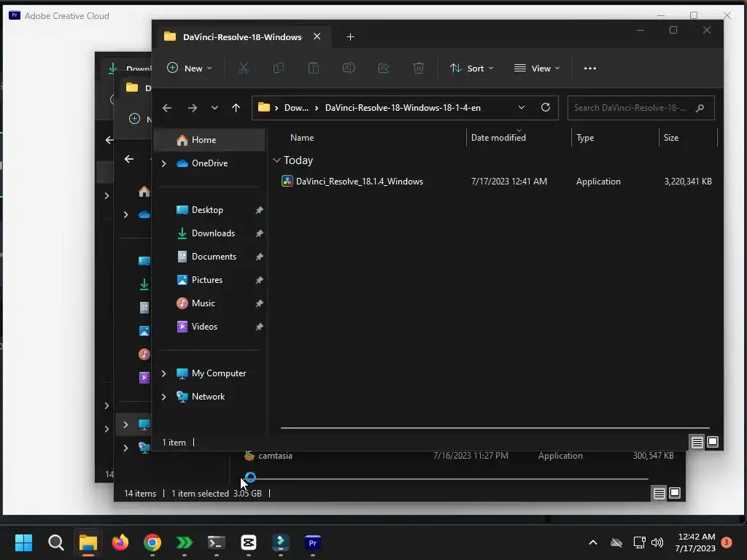Screen dimensions: 747x560
Task: Add a new Explorer tab
Action: pos(350,37)
